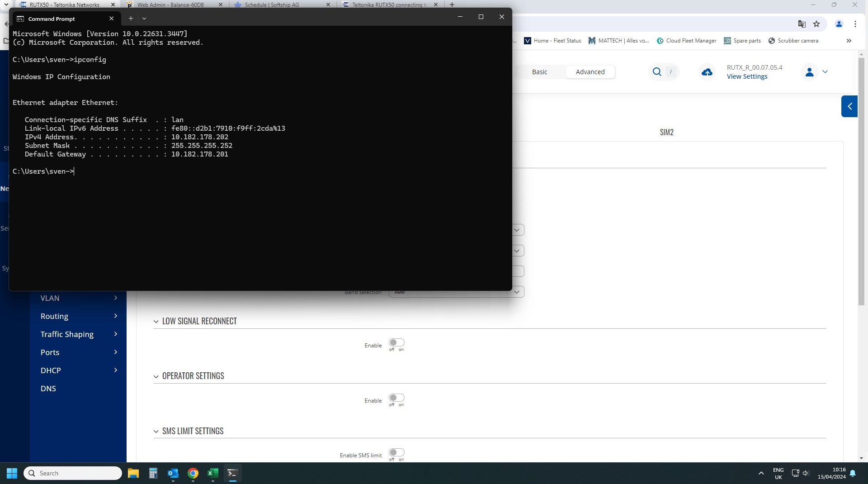Click the View Settings link
This screenshot has width=868, height=484.
click(x=747, y=76)
